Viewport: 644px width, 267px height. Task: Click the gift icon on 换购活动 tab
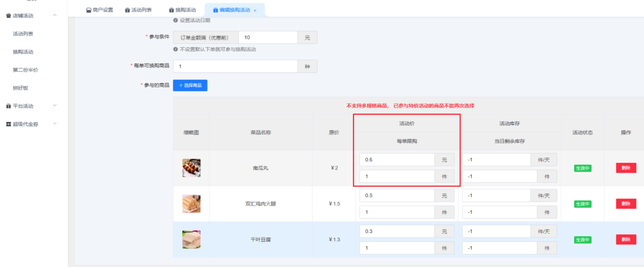pos(172,10)
